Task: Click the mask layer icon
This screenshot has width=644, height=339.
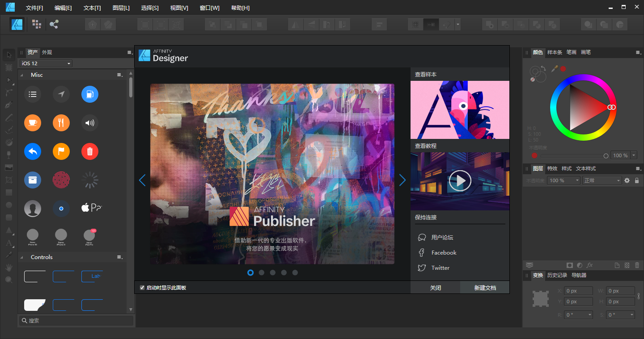Action: coord(569,265)
